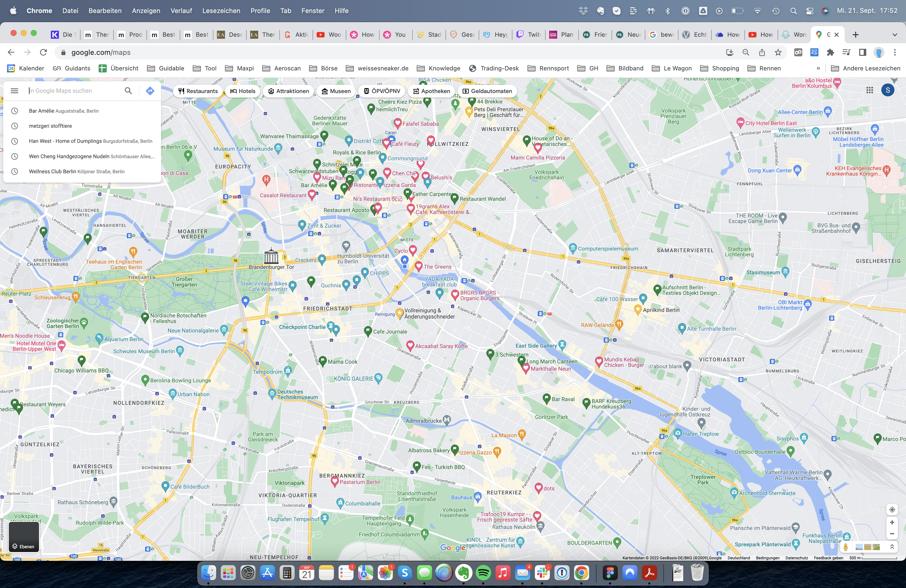Share this page from address bar

click(x=762, y=53)
